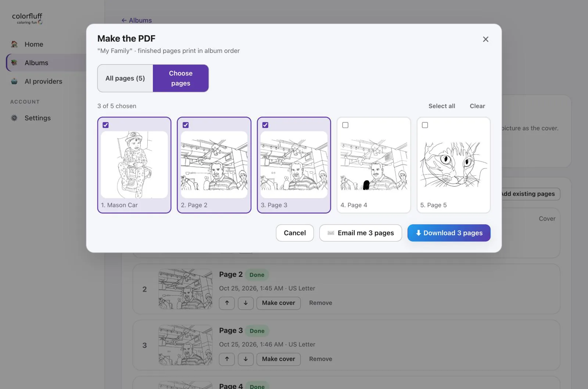Go back via the Albums link
The image size is (588, 389).
pos(137,20)
